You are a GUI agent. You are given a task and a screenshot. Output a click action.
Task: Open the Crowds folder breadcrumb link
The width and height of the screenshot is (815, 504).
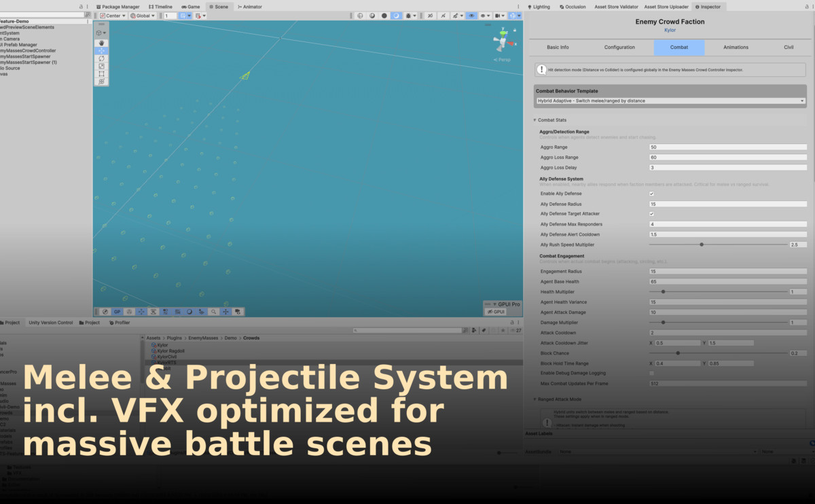tap(250, 338)
